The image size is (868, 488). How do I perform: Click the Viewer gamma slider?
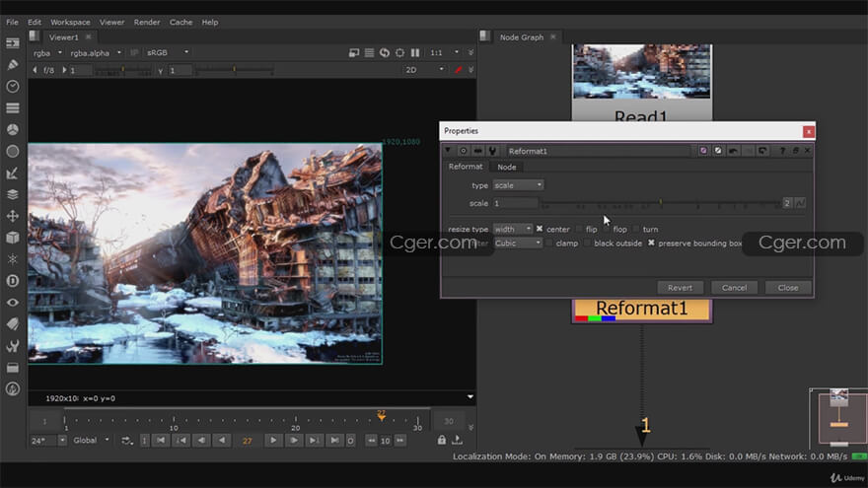(x=234, y=70)
